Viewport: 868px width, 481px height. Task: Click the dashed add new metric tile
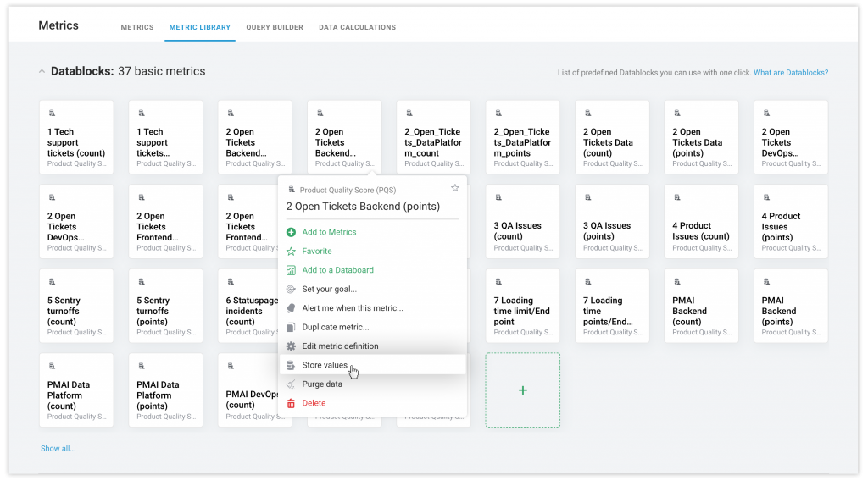522,390
